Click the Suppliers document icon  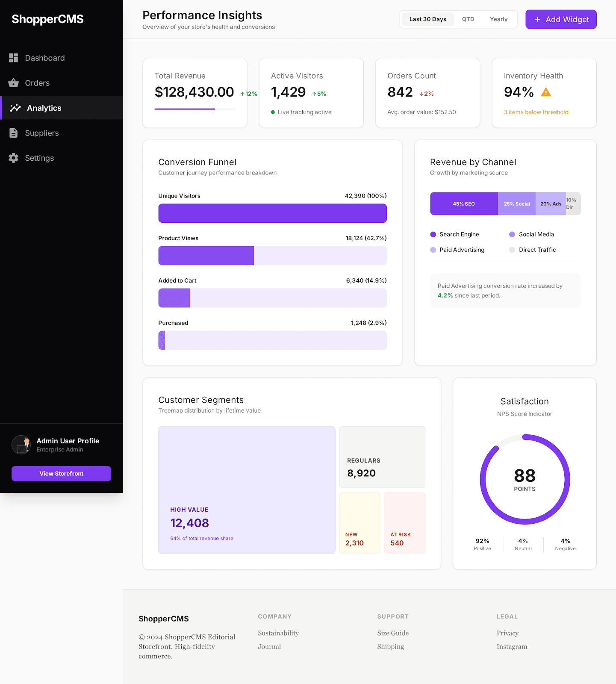[x=14, y=133]
